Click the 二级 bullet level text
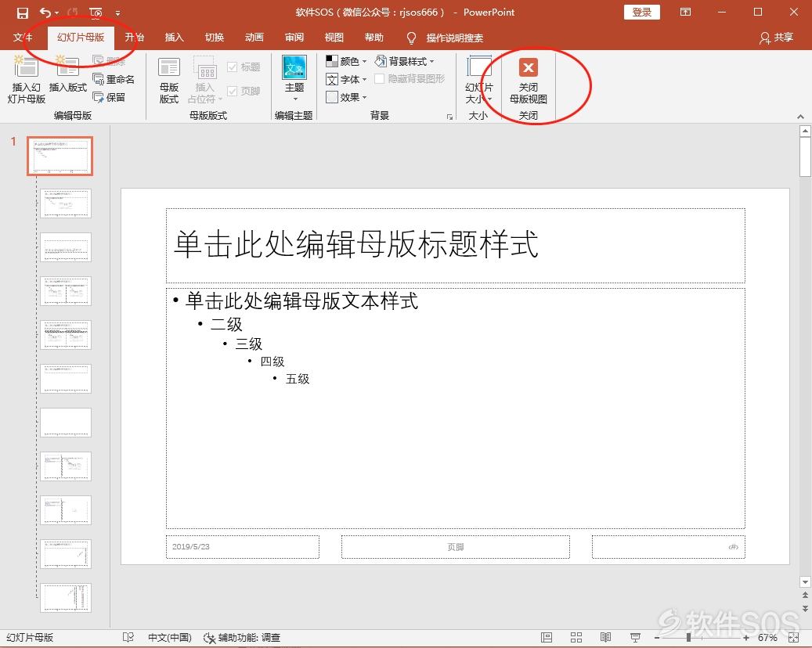Viewport: 812px width, 648px height. pyautogui.click(x=226, y=324)
